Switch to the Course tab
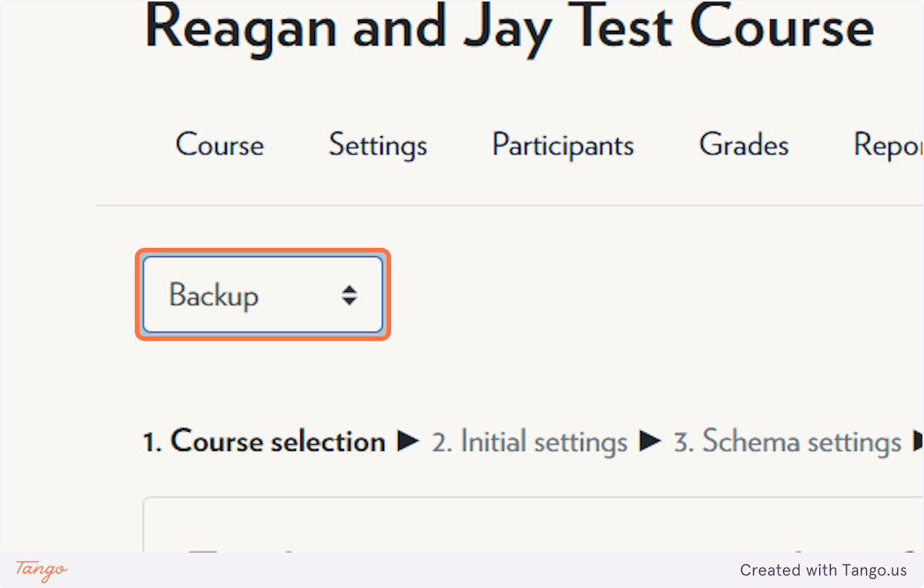924x588 pixels. [219, 145]
